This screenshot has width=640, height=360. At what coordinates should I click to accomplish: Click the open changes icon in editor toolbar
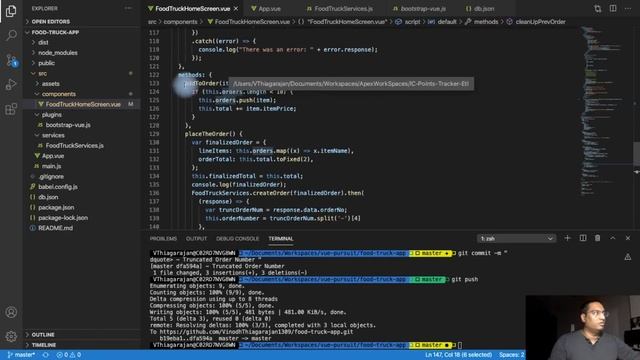(x=598, y=9)
